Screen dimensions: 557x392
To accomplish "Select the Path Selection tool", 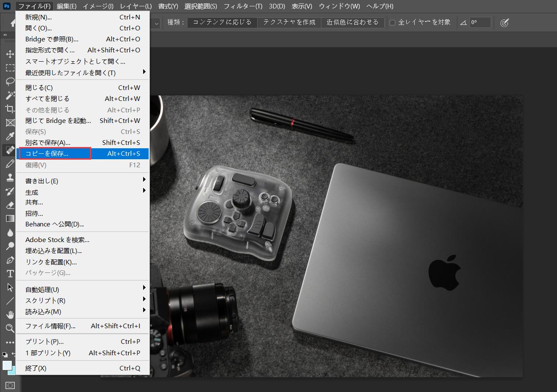I will [x=10, y=287].
